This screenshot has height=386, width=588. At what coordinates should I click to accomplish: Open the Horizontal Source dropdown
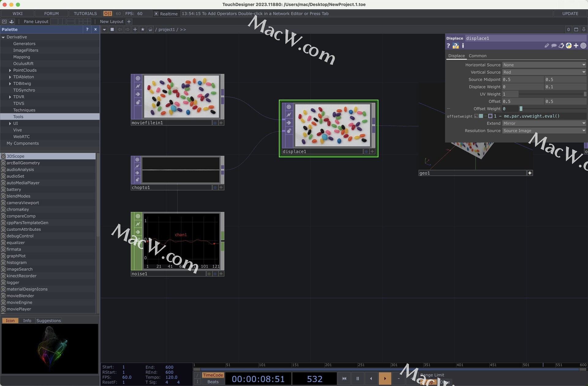tap(544, 65)
